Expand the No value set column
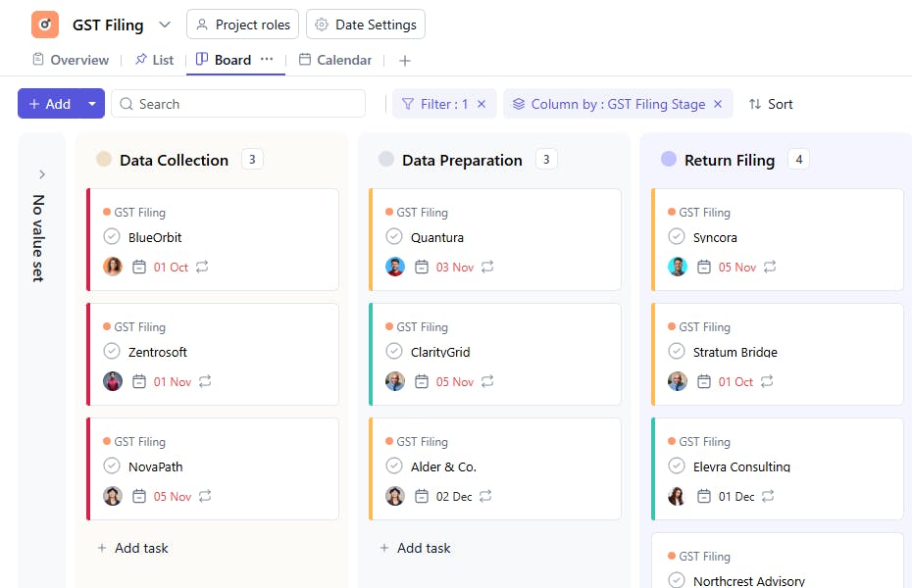This screenshot has height=588, width=912. tap(42, 174)
